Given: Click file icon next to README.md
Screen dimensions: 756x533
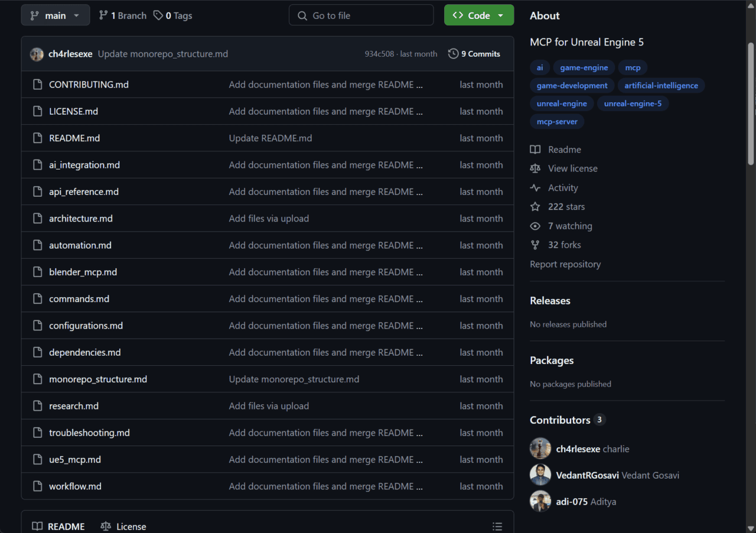Looking at the screenshot, I should pos(38,138).
